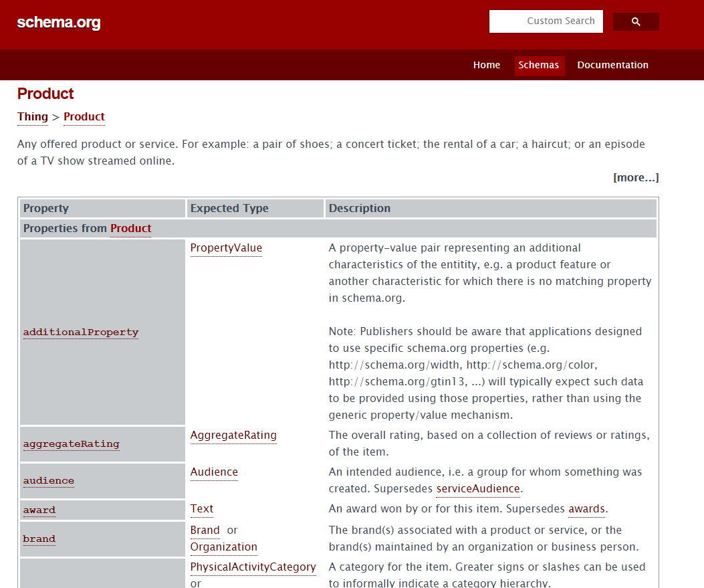The height and width of the screenshot is (588, 704).
Task: Click 'A category for the item' description
Action: point(487,575)
